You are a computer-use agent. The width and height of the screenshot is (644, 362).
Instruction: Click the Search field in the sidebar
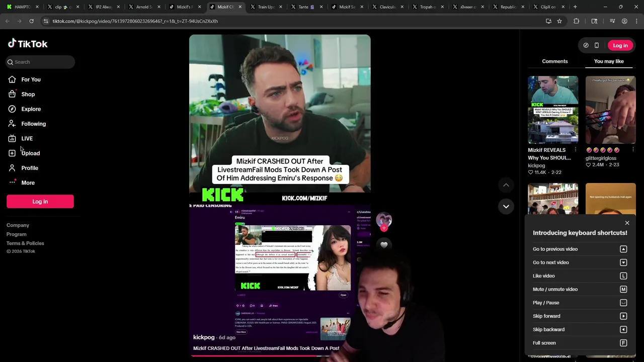point(40,62)
